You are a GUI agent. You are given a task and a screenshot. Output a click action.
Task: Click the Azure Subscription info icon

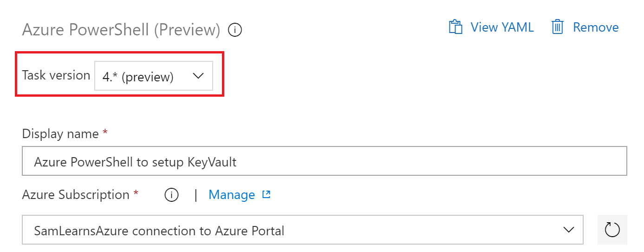pyautogui.click(x=171, y=195)
